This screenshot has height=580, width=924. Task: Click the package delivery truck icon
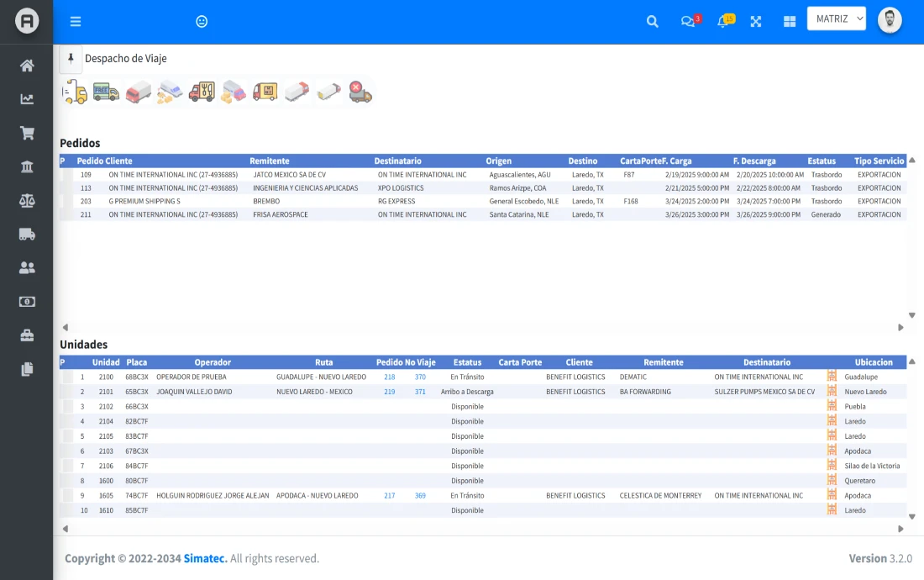(x=265, y=92)
